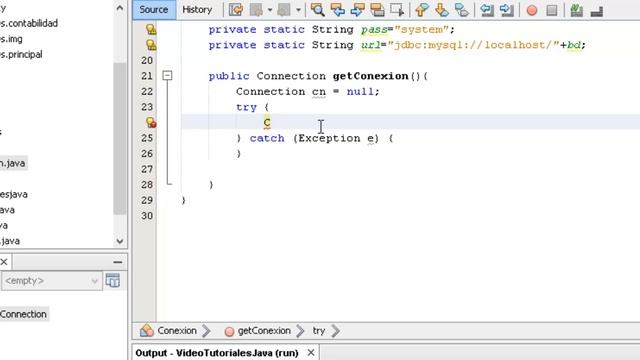Shift line left toolbar icon
Screen dimensions: 640x360
[x=487, y=10]
